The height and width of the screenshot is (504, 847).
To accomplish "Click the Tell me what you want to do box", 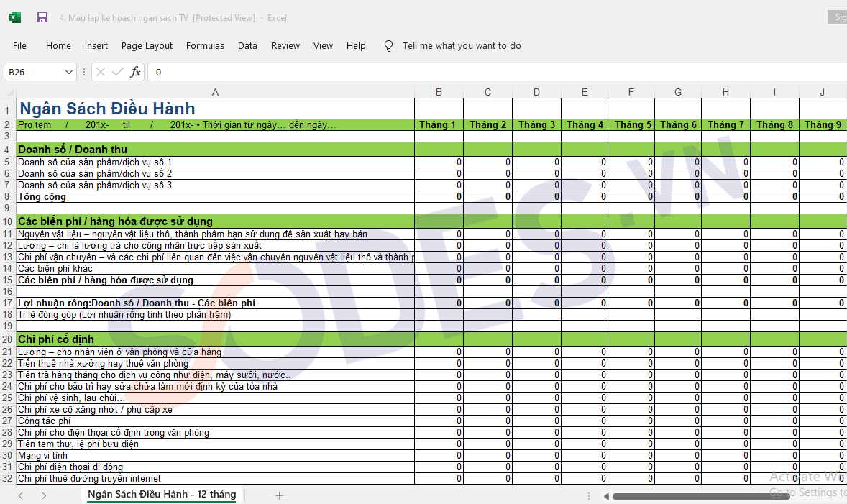I will (462, 46).
